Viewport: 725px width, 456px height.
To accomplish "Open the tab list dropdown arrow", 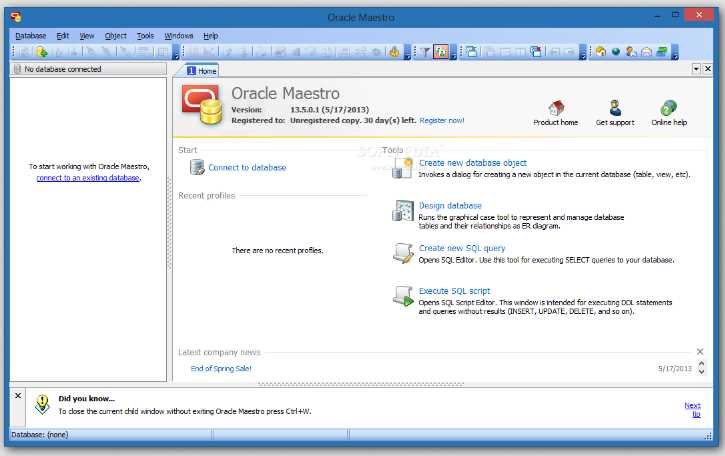I will coord(696,69).
